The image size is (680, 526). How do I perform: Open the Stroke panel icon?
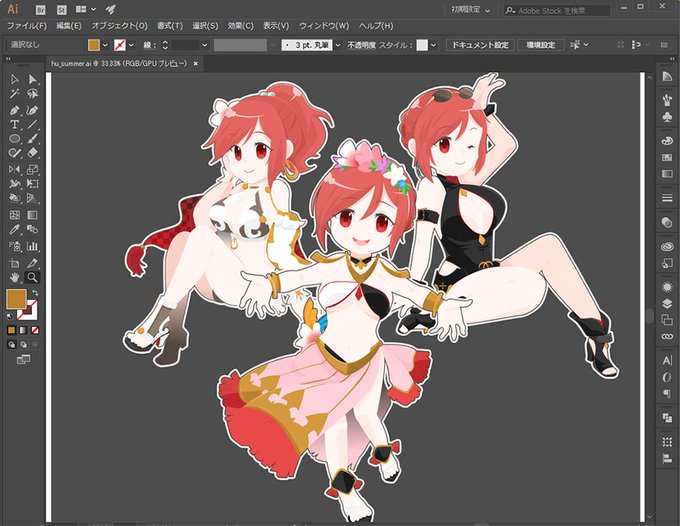pyautogui.click(x=667, y=198)
